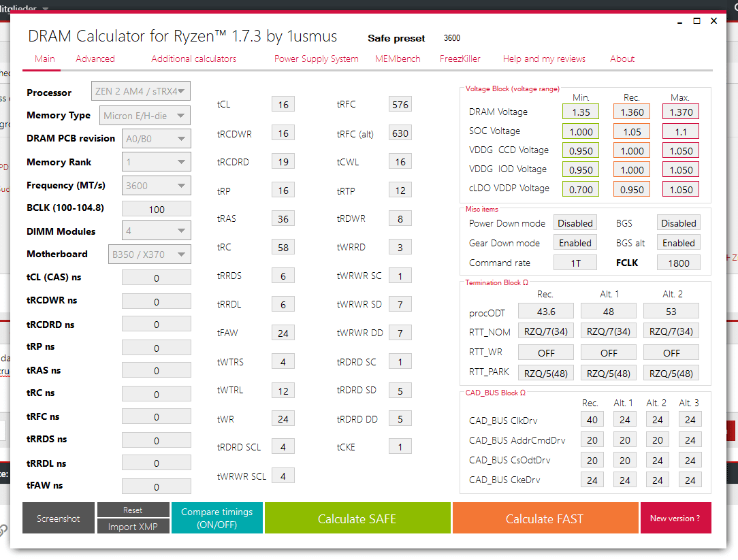Image resolution: width=738 pixels, height=560 pixels.
Task: Switch to the Main tab
Action: 45,59
